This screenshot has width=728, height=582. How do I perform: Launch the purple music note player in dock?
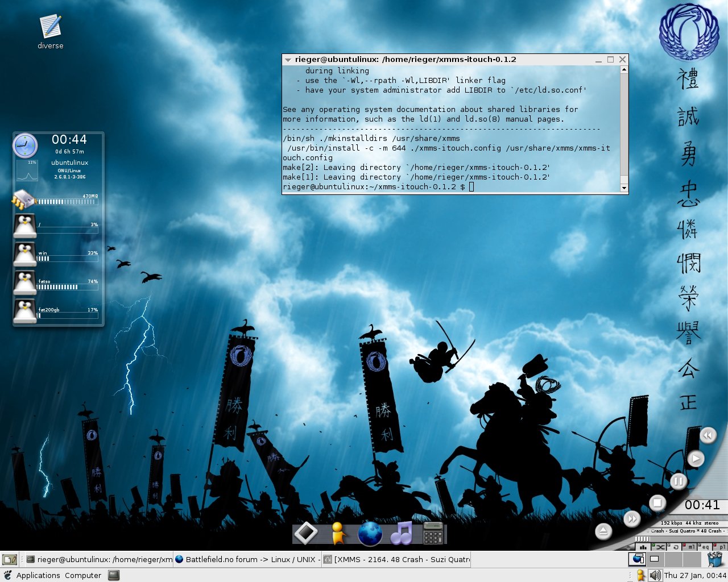402,533
